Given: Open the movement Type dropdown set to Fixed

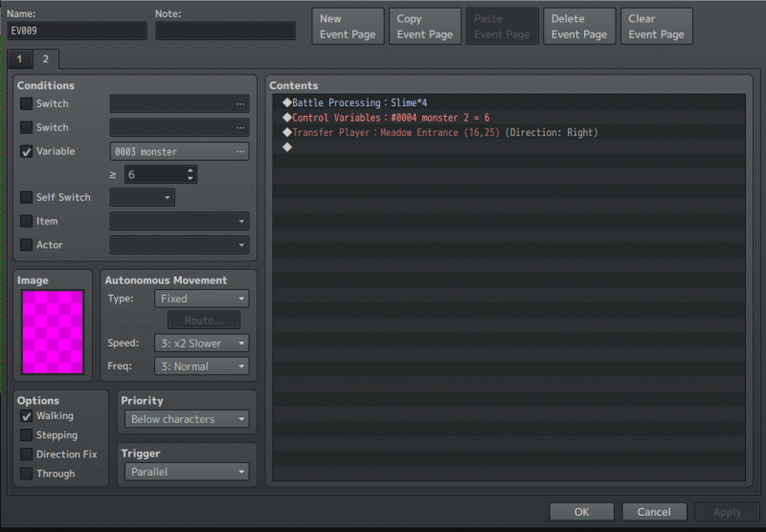Looking at the screenshot, I should pos(202,299).
